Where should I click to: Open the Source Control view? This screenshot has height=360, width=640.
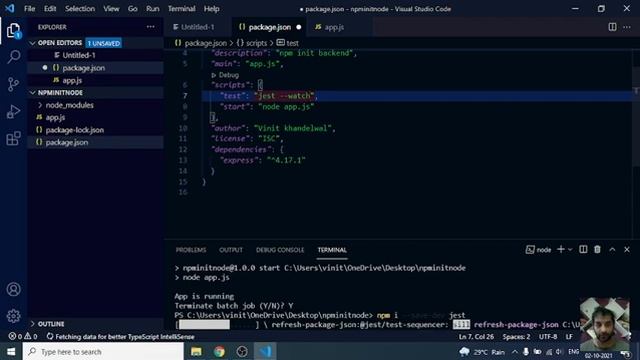pos(13,84)
